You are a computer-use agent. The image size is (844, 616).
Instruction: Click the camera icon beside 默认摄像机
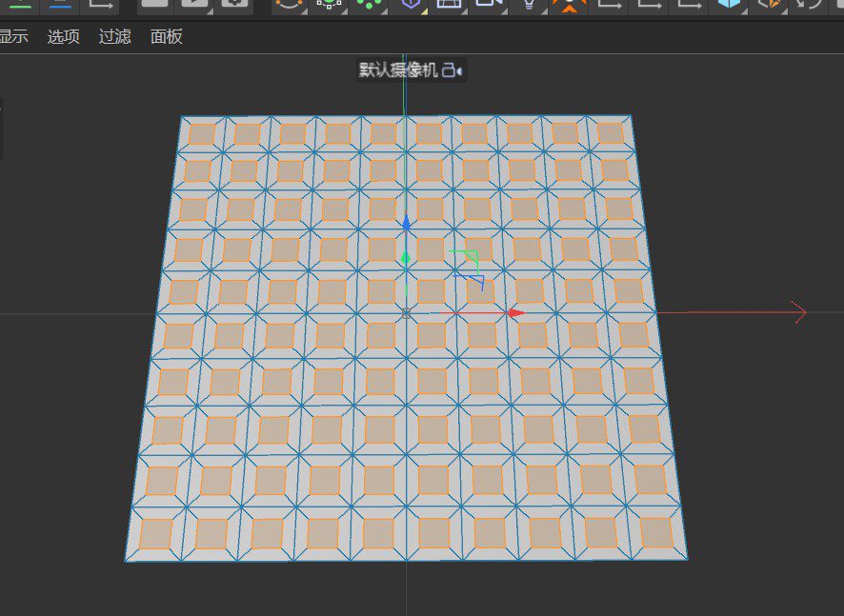pos(452,70)
